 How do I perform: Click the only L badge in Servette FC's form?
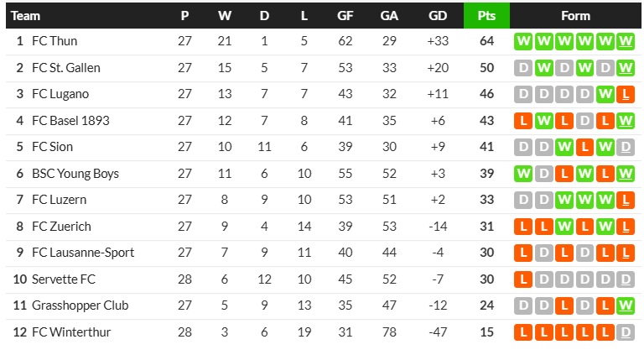click(523, 279)
